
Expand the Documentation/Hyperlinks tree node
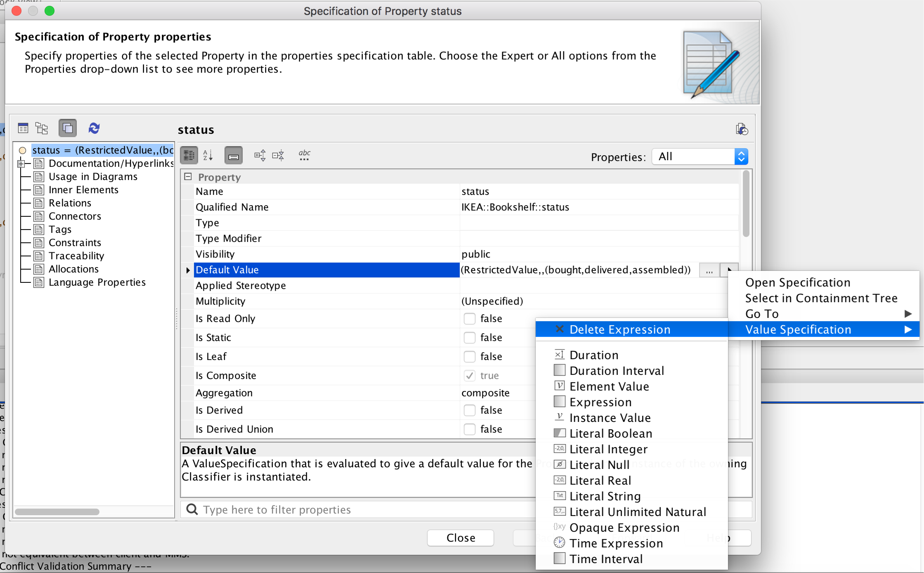pos(21,164)
